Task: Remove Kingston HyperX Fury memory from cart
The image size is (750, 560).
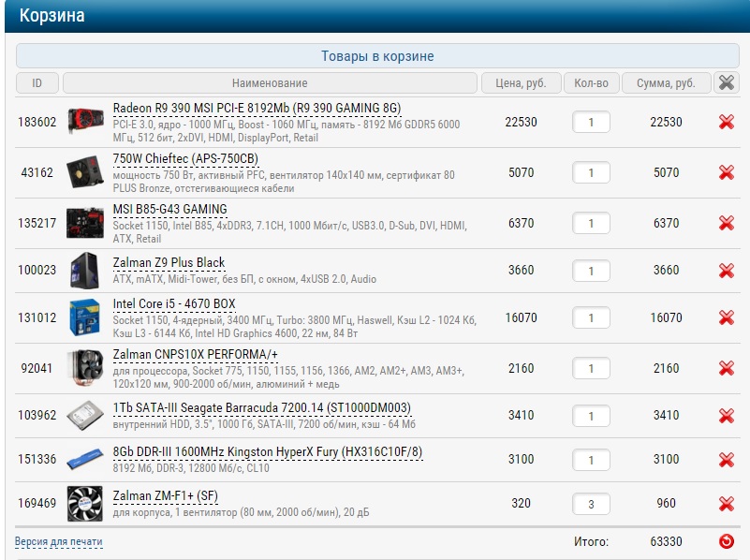Action: point(726,459)
